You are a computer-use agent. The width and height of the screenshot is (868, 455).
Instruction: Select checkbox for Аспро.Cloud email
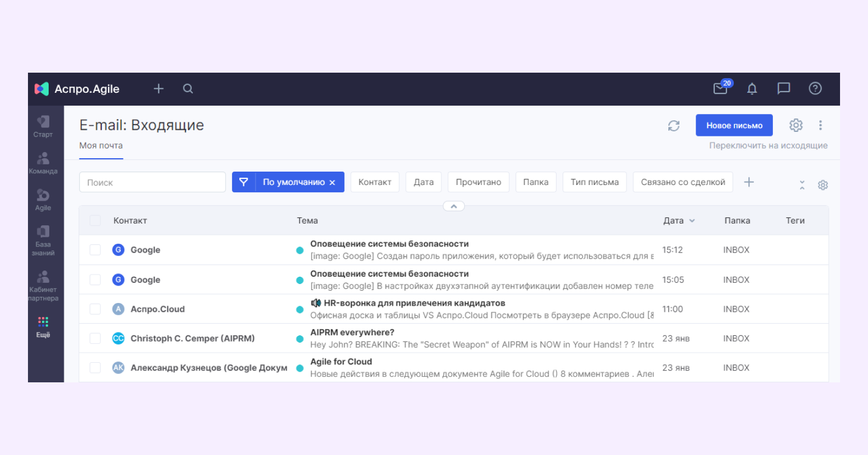95,309
